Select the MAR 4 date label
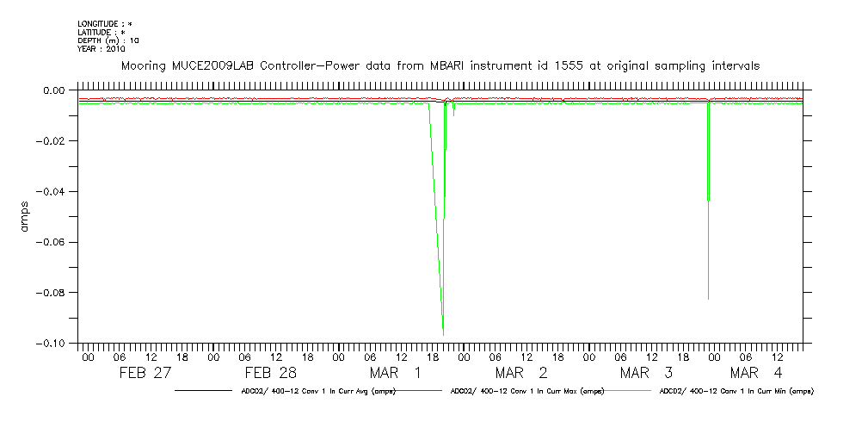This screenshot has height=434, width=868. tap(755, 373)
